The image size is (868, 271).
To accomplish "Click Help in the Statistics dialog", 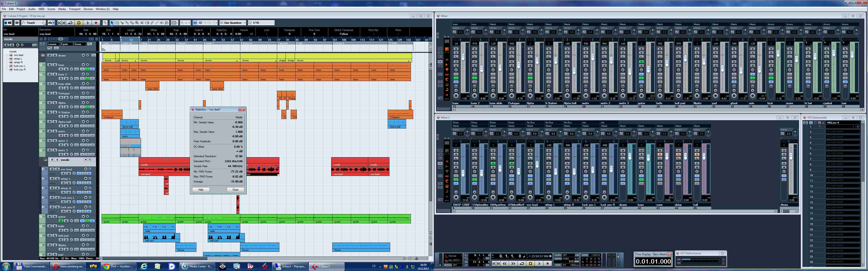I will (x=201, y=189).
